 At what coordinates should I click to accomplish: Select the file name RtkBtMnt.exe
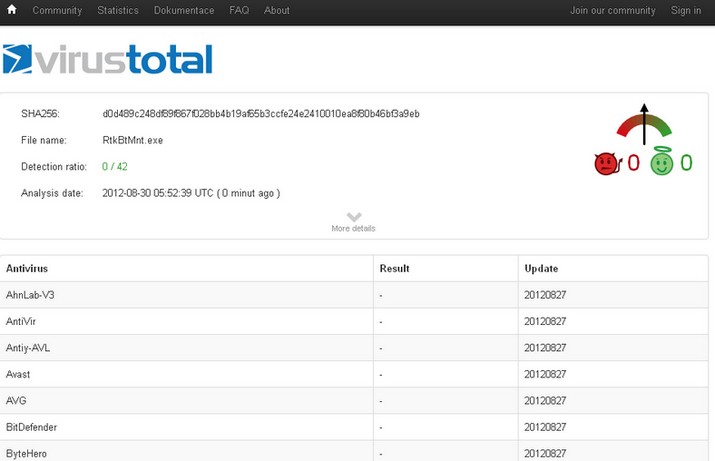click(x=133, y=140)
